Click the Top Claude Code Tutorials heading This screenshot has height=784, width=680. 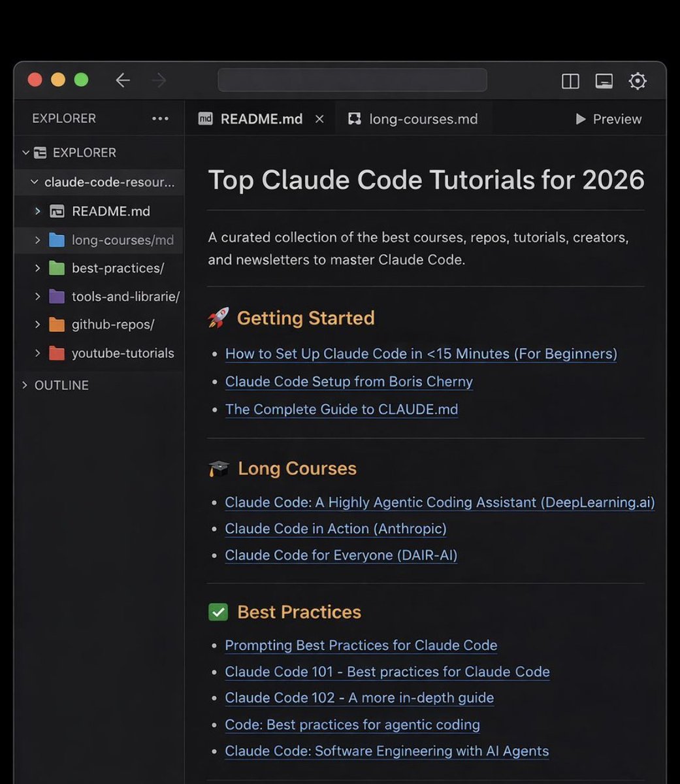click(x=426, y=180)
